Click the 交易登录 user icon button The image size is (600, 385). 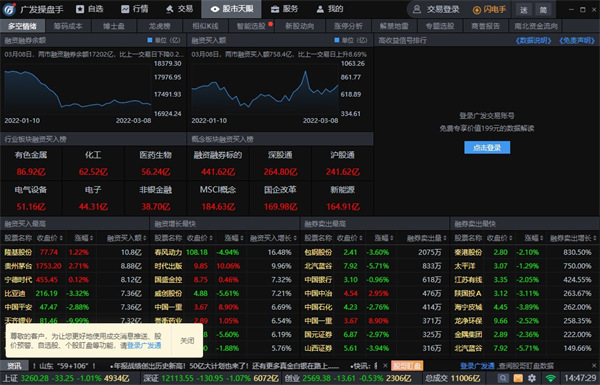pyautogui.click(x=436, y=9)
